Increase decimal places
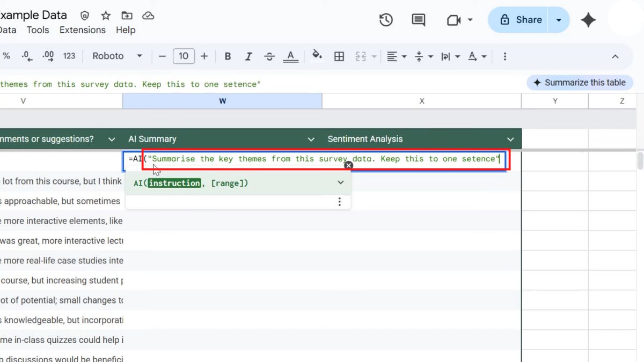The image size is (644, 362). 48,56
